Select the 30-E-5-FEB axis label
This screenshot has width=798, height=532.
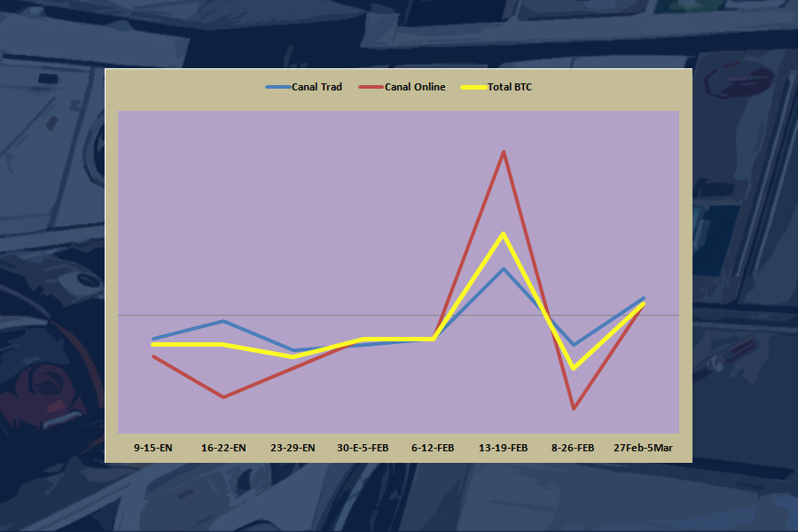pos(363,448)
